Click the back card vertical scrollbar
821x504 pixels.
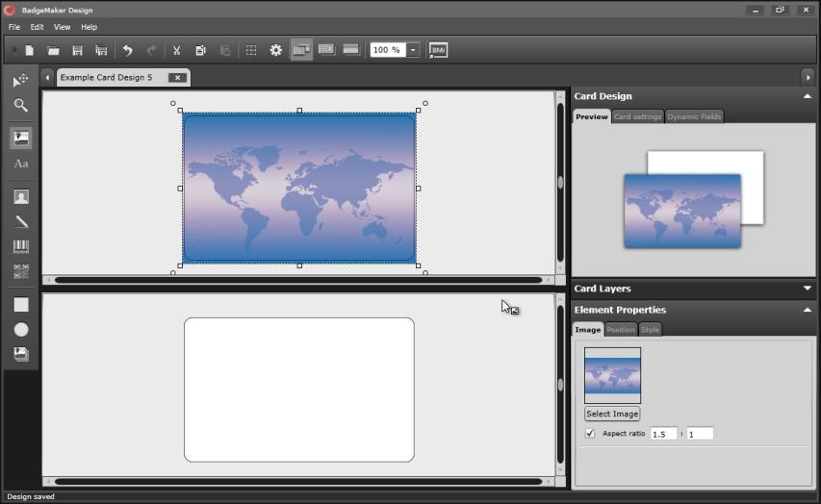(x=560, y=385)
